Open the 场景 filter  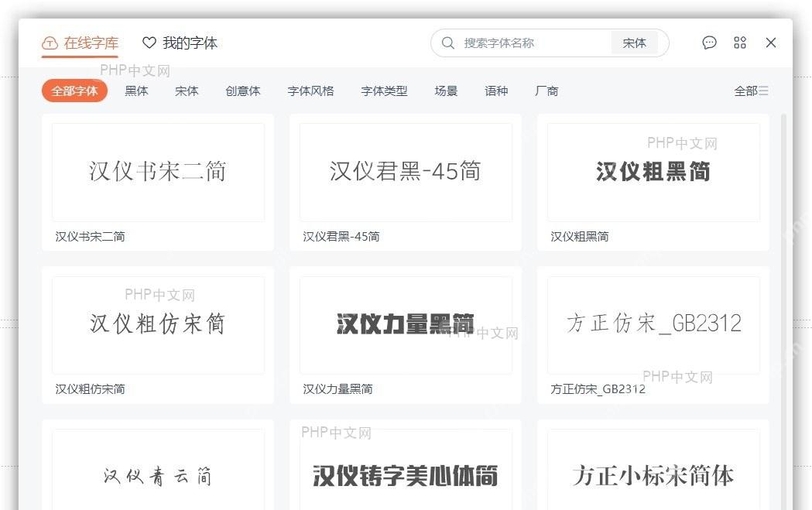click(x=446, y=91)
